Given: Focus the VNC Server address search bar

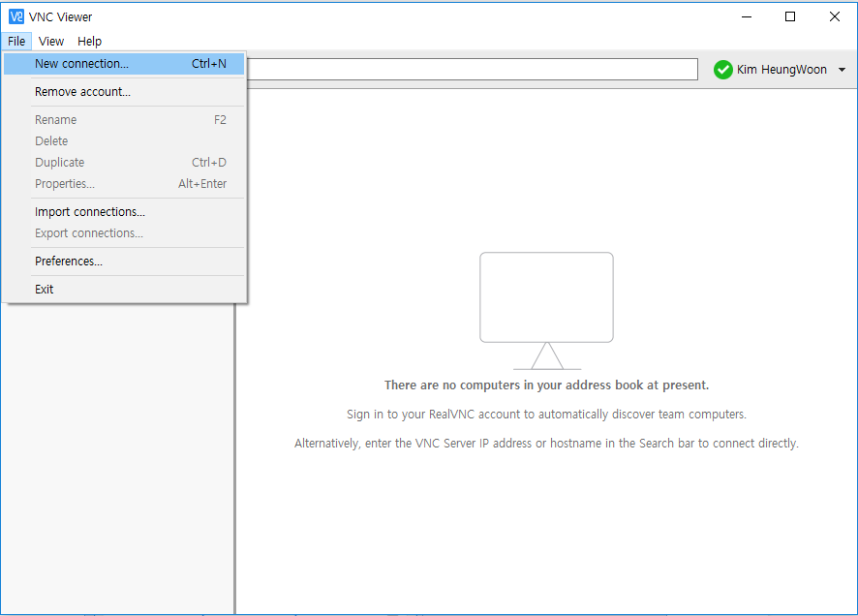Looking at the screenshot, I should click(x=472, y=70).
